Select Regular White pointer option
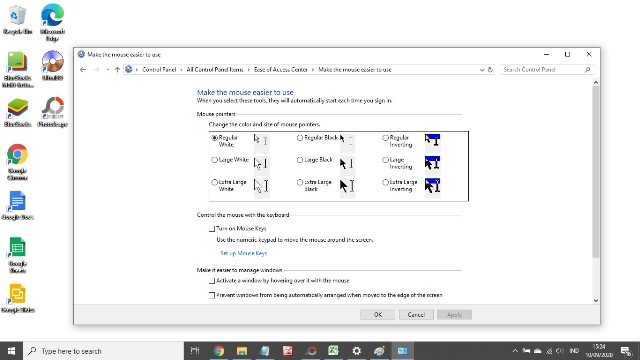 click(214, 138)
